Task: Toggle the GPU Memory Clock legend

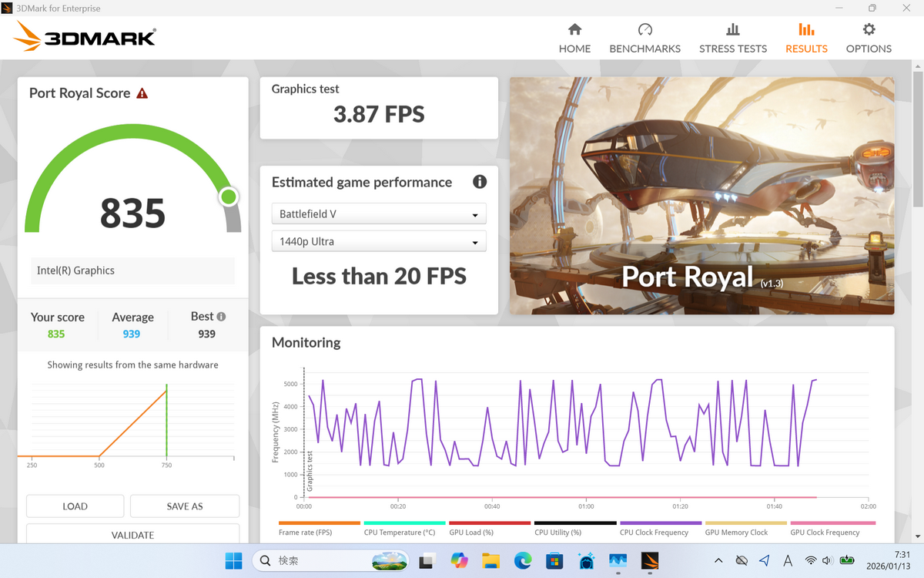Action: point(745,529)
